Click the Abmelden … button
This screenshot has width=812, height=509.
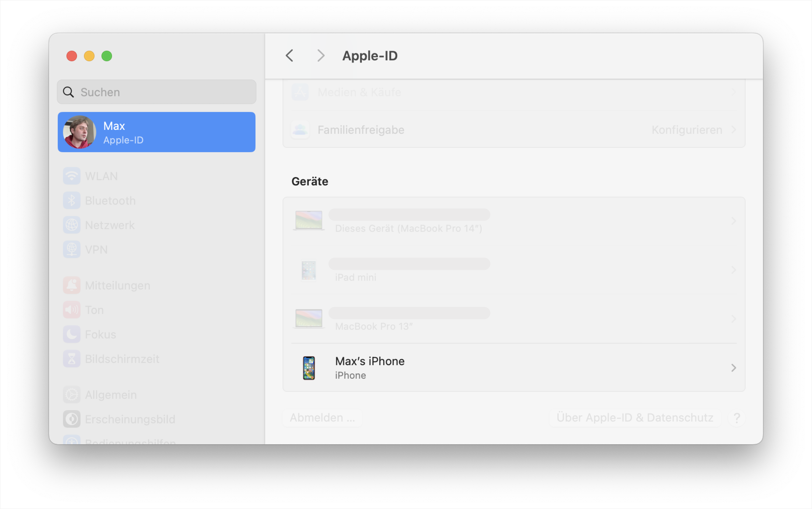[x=322, y=418]
